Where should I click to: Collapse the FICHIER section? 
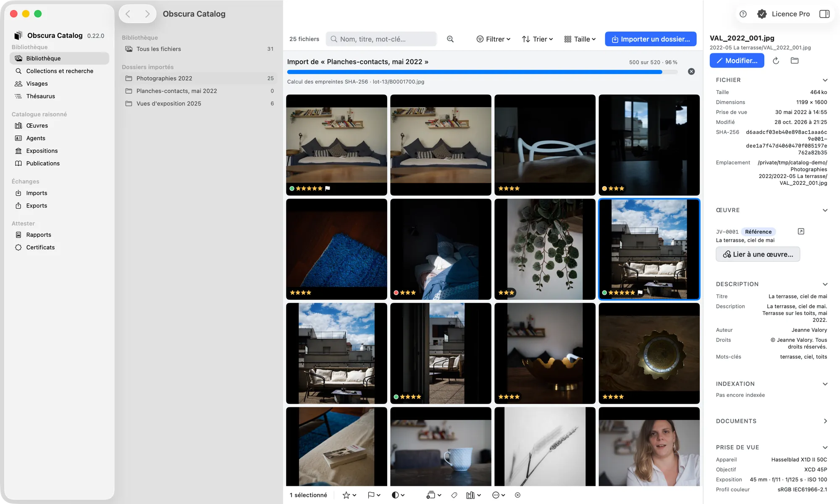(x=825, y=80)
